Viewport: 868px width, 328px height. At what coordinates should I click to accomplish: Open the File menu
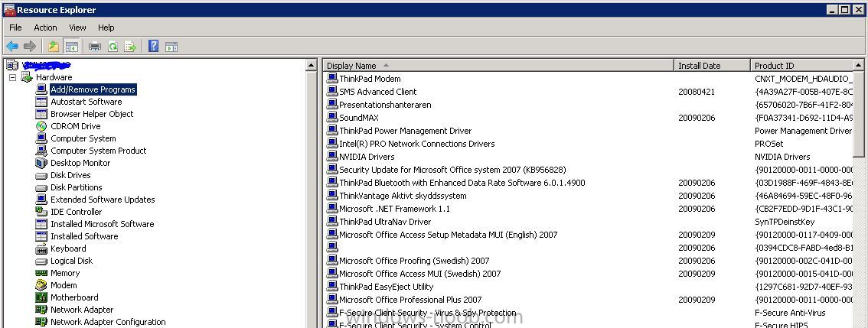15,28
